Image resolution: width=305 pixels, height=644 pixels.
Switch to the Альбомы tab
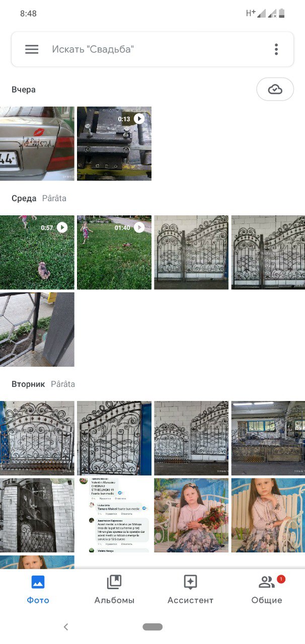[x=114, y=590]
